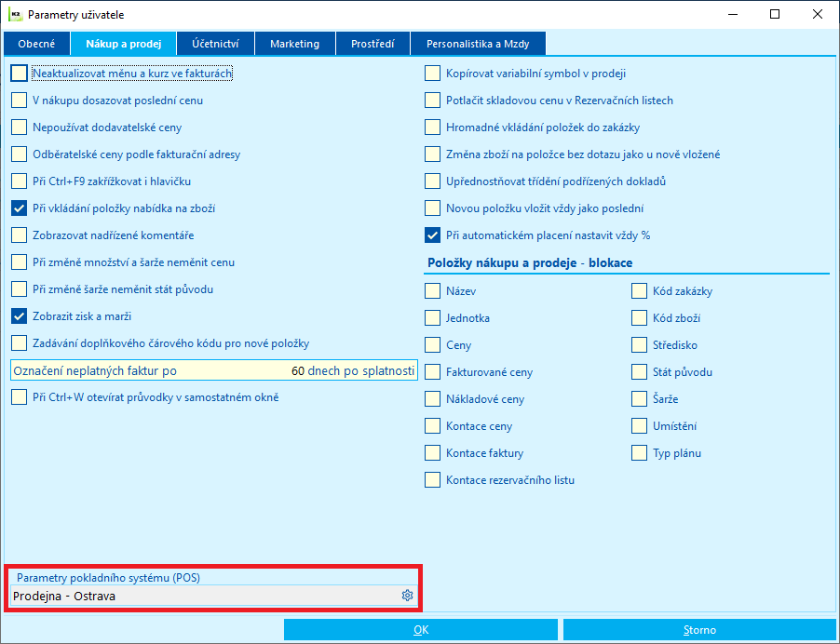The width and height of the screenshot is (840, 644).
Task: Switch to the Prostředí tab
Action: 373,44
